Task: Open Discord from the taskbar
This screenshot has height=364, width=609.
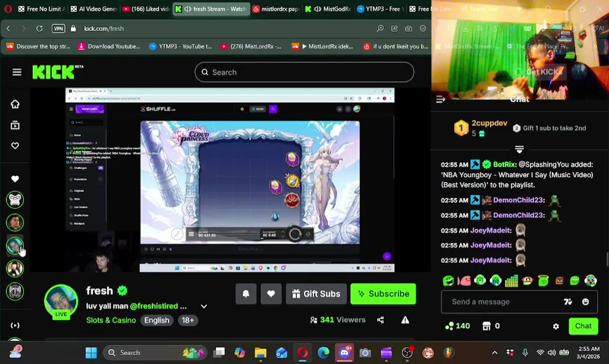Action: (x=344, y=353)
